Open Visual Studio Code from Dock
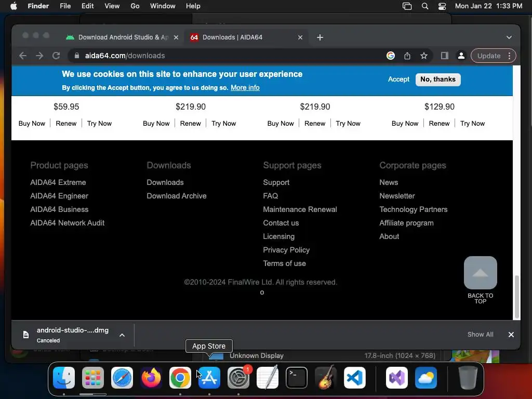This screenshot has width=532, height=399. point(355,378)
